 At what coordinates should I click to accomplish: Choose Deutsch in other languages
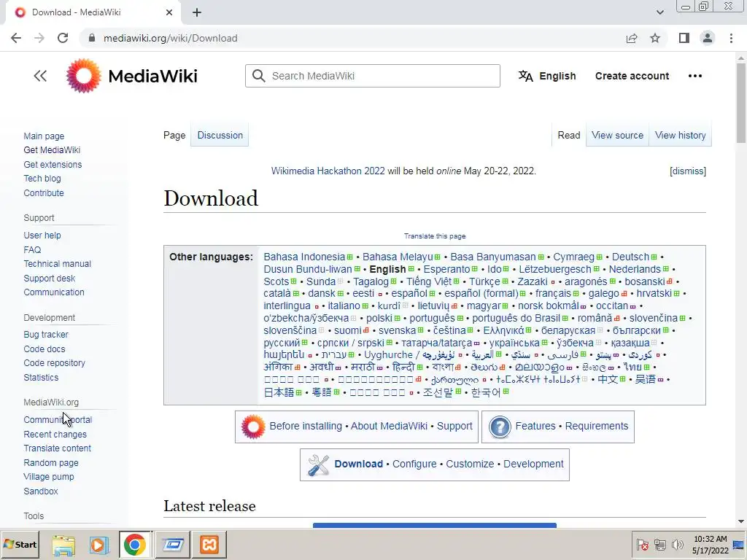pos(630,257)
